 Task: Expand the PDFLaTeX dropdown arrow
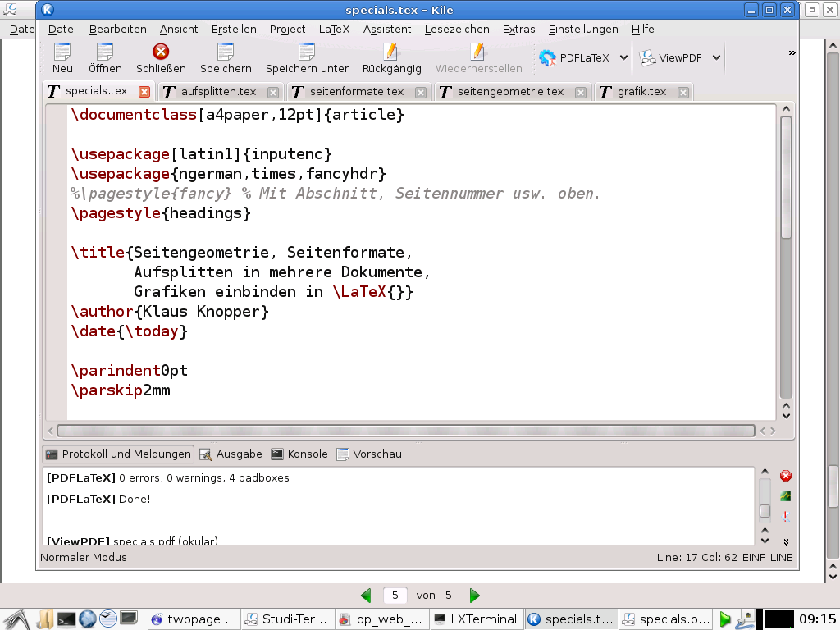(x=623, y=57)
